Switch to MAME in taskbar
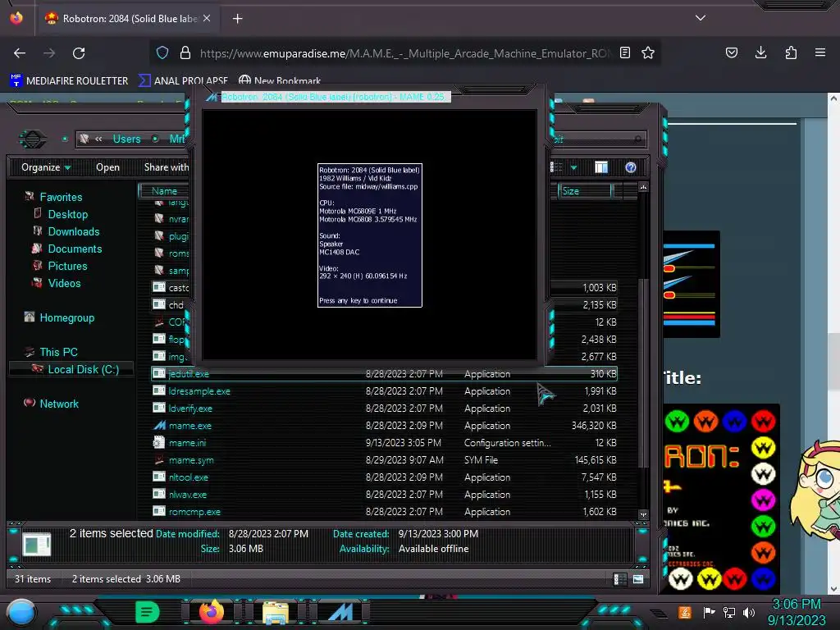This screenshot has width=840, height=630. point(340,612)
